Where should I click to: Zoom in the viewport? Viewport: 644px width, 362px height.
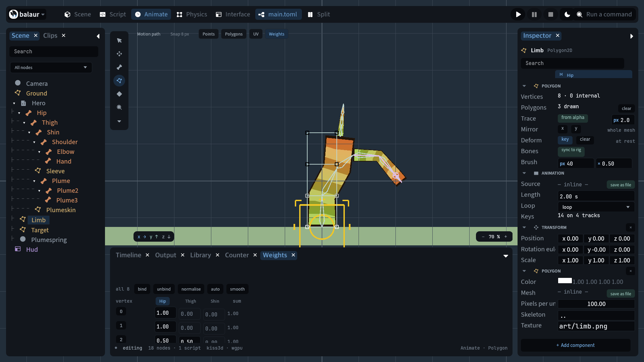pyautogui.click(x=506, y=237)
